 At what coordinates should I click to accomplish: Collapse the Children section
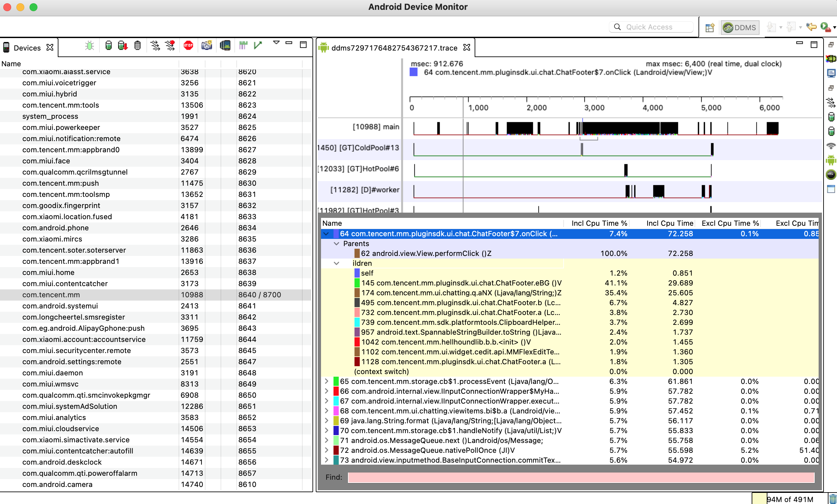[x=336, y=263]
